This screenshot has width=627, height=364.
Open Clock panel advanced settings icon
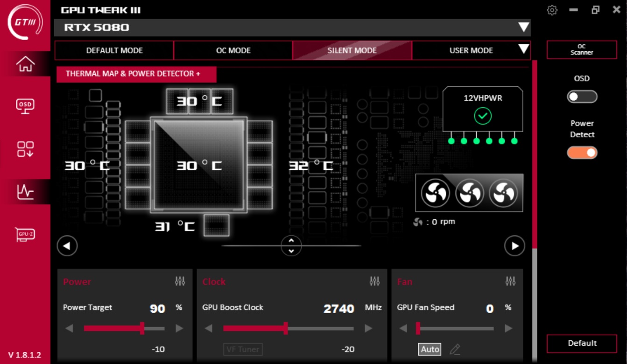click(x=374, y=281)
